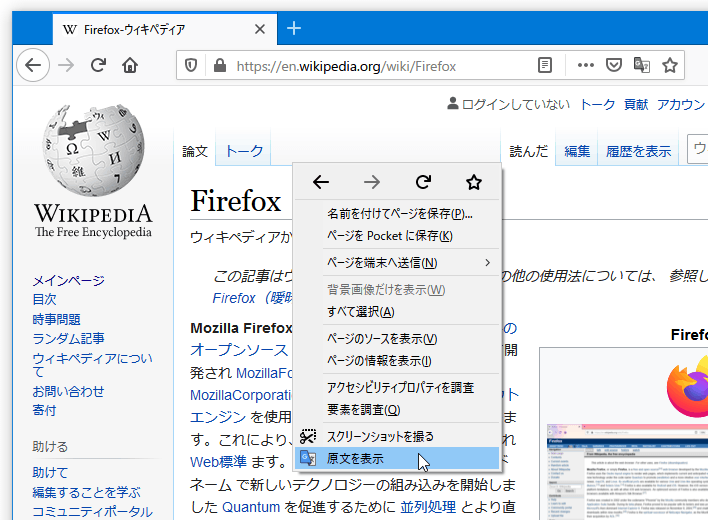Open the 編集 tab
The height and width of the screenshot is (520, 708).
pos(577,151)
